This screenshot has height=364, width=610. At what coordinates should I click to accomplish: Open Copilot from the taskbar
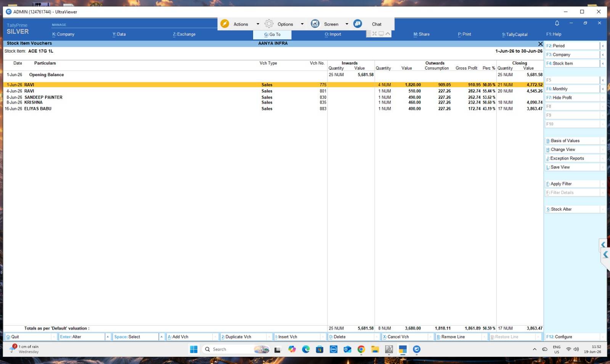[292, 349]
